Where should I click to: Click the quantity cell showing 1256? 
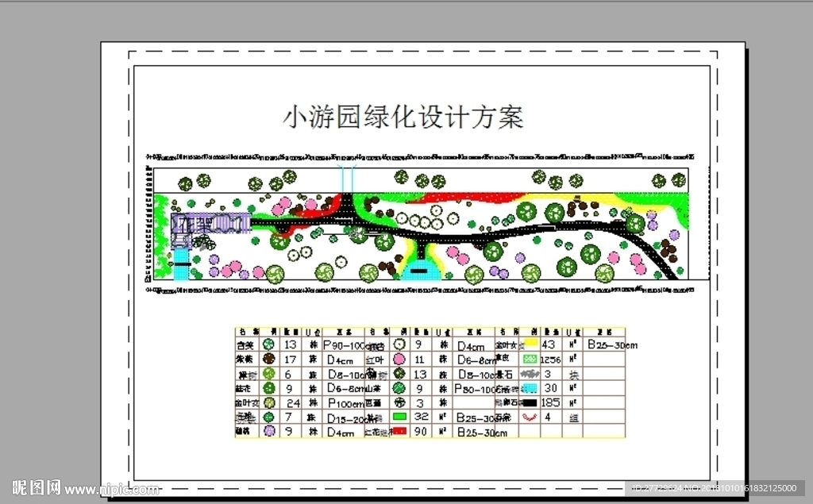[550, 360]
